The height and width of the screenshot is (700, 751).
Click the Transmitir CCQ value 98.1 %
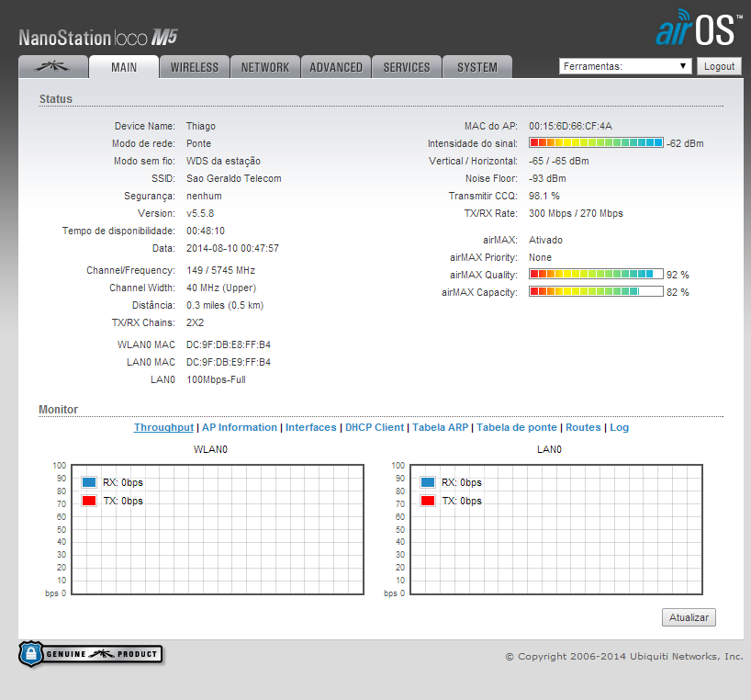(544, 196)
